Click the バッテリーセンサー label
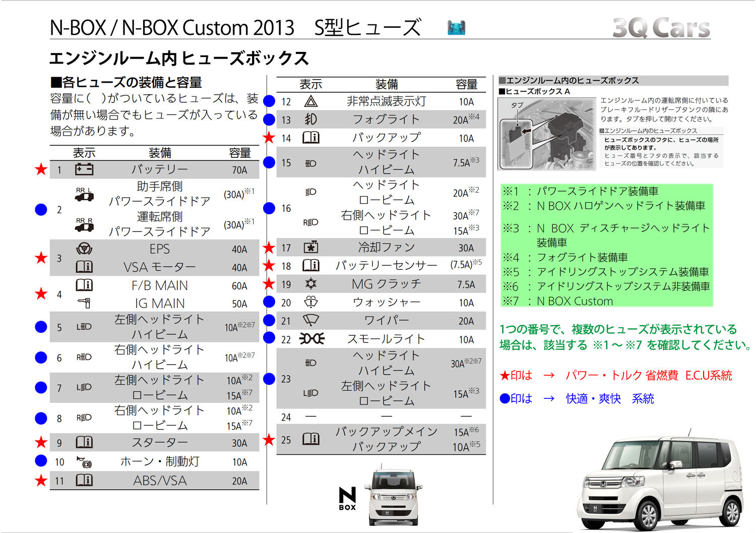The image size is (756, 533). (387, 265)
